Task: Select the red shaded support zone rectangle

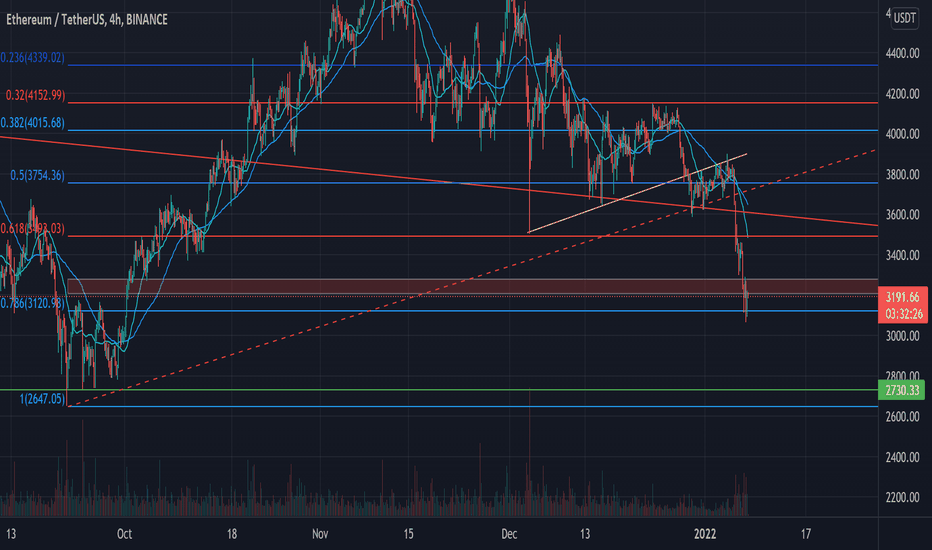Action: coord(473,287)
